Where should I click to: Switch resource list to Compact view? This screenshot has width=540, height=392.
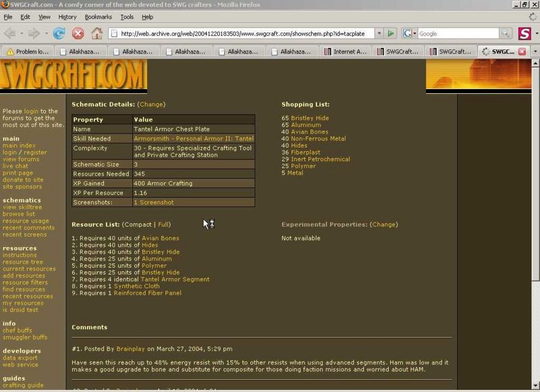138,224
